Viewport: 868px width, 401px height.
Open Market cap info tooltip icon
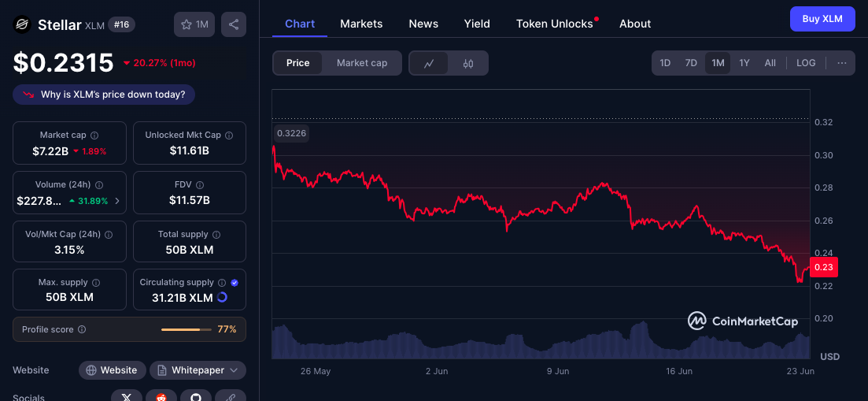click(x=94, y=136)
